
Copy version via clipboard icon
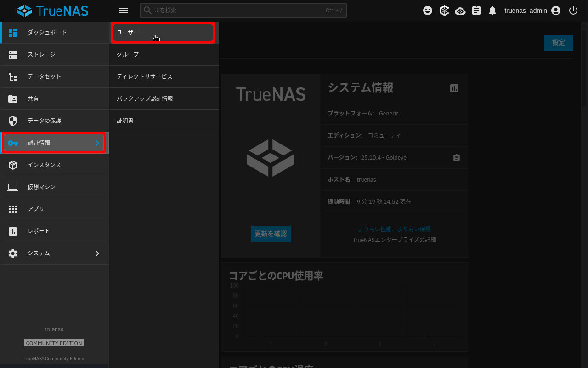tap(456, 157)
